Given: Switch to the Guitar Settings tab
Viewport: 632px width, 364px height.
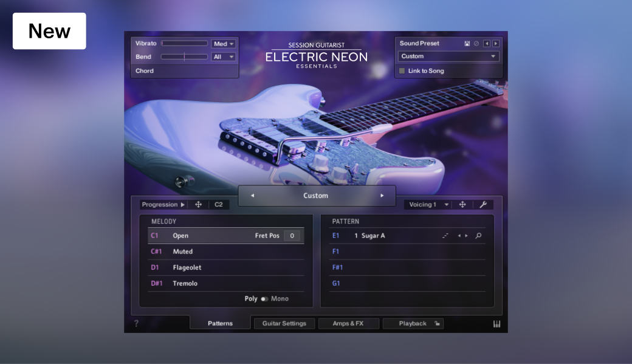Looking at the screenshot, I should tap(284, 324).
